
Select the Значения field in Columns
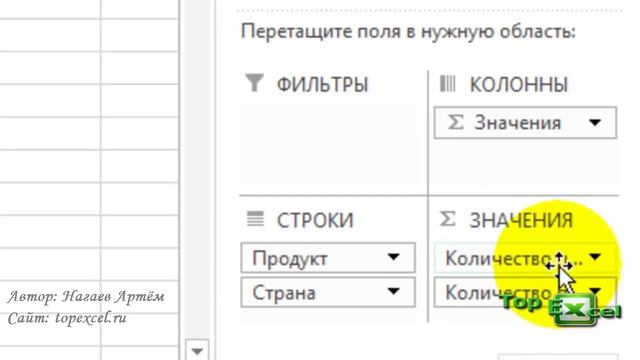(x=525, y=123)
